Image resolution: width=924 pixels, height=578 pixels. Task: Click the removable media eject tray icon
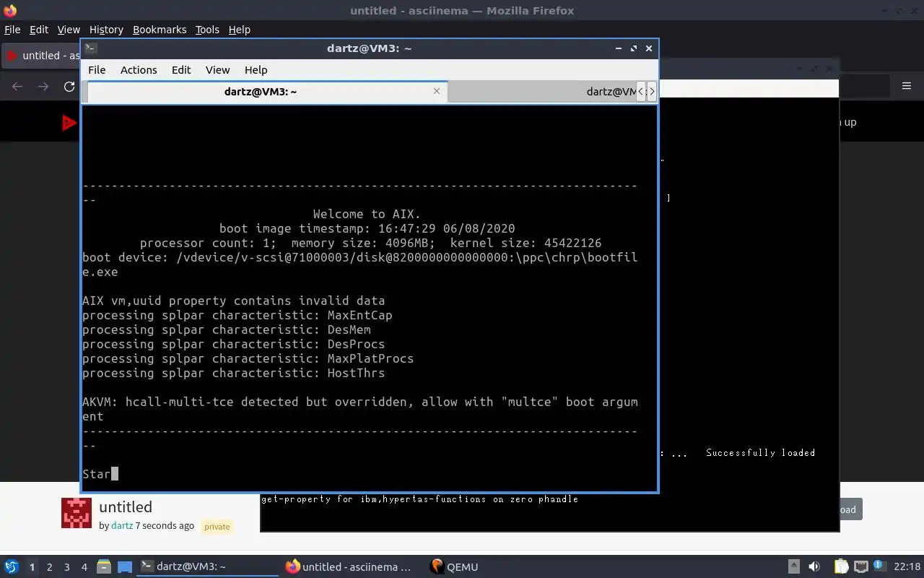pos(794,566)
